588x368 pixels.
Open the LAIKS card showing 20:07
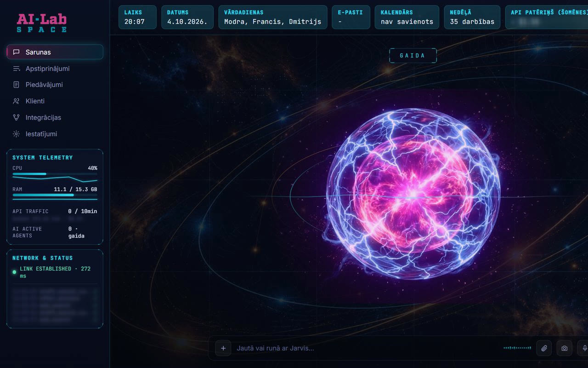click(x=137, y=17)
